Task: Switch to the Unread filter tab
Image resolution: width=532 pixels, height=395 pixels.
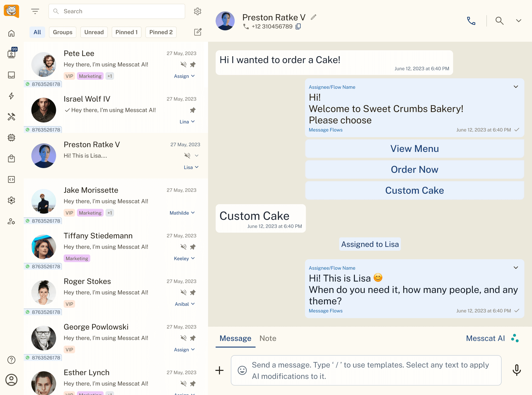Action: click(94, 32)
